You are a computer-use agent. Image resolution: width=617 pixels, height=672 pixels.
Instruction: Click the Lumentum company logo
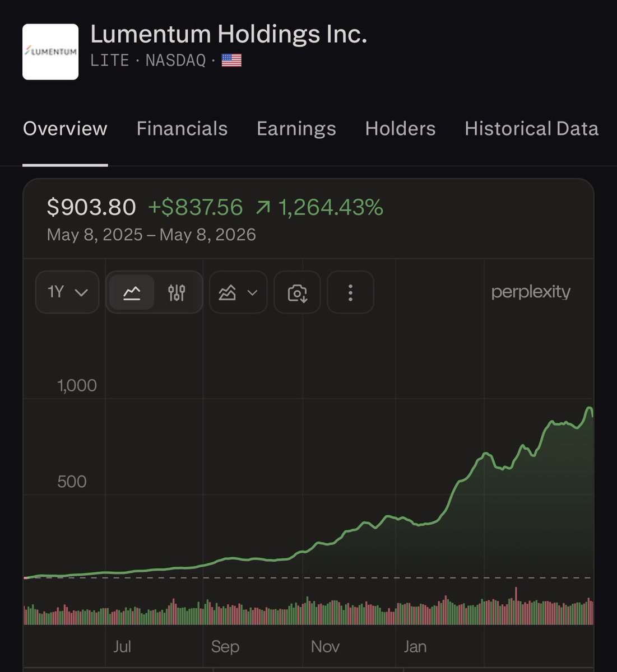pos(50,52)
